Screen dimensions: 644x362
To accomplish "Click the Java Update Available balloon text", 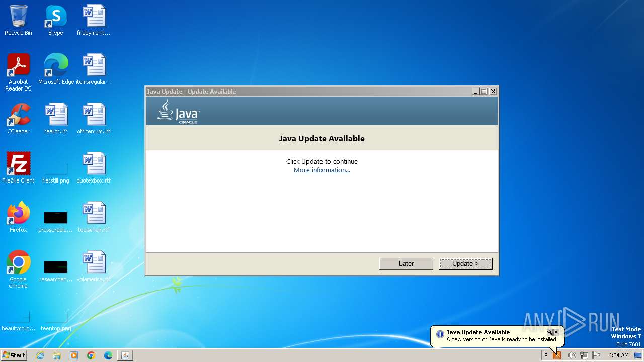I will 478,332.
